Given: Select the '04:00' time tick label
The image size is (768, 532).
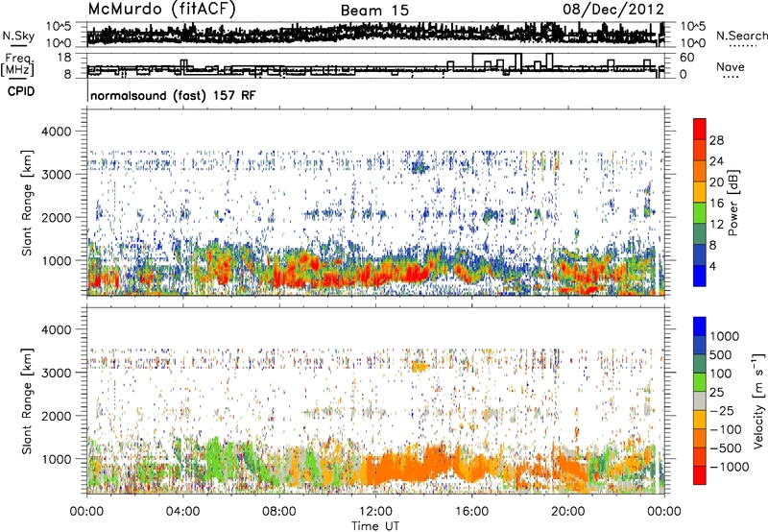Looking at the screenshot, I should [182, 512].
